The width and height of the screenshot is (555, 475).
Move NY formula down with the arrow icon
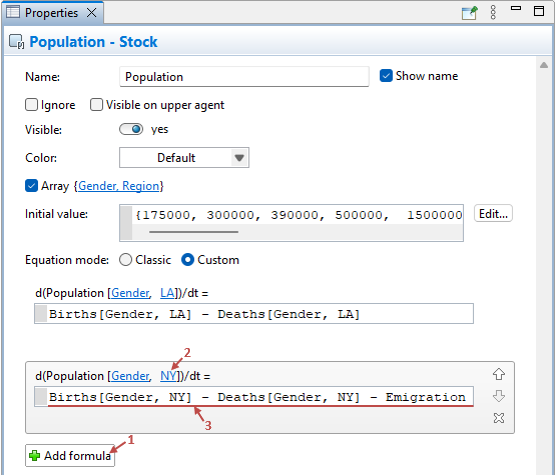(x=499, y=396)
